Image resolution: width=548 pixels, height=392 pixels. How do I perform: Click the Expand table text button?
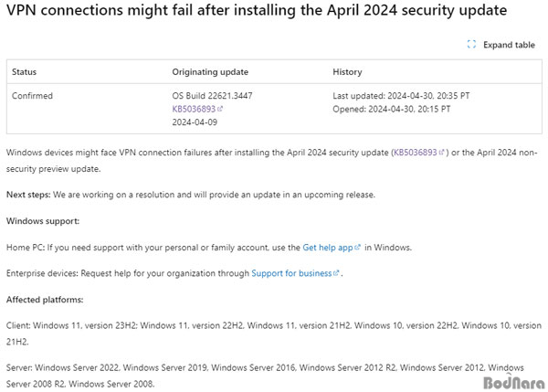(x=509, y=45)
